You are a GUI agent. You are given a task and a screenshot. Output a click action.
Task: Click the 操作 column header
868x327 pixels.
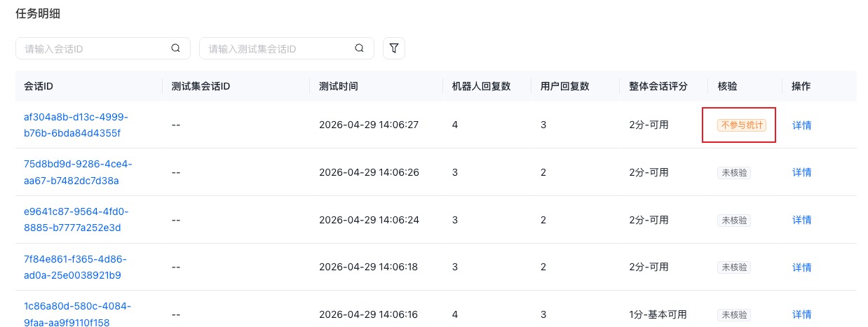pyautogui.click(x=801, y=86)
